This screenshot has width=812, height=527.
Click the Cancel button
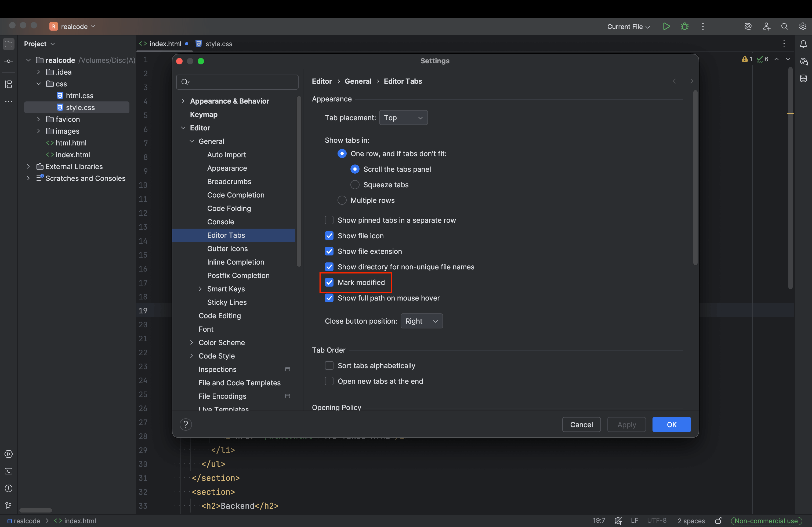[x=581, y=424]
